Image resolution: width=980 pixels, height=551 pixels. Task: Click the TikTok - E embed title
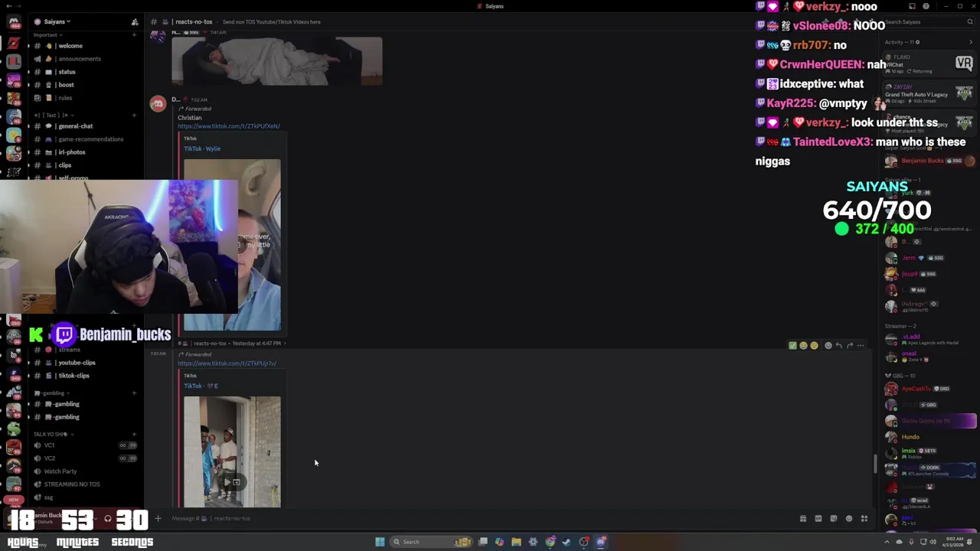[201, 386]
